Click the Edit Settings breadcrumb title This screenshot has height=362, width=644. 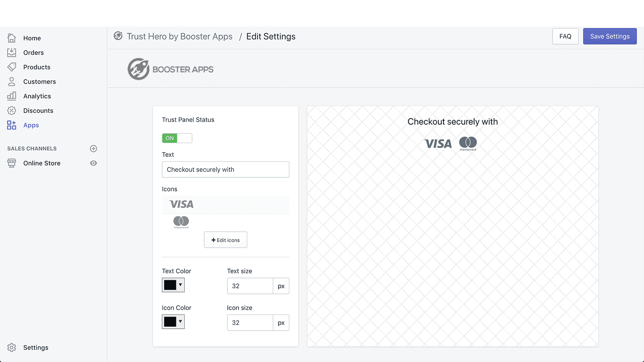coord(271,36)
